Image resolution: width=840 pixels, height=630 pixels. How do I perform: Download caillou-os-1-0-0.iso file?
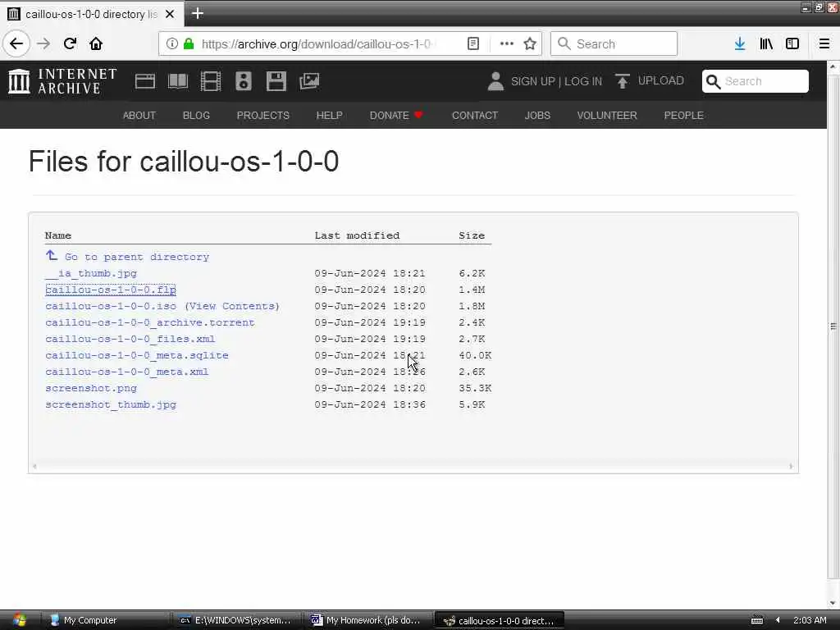[111, 306]
